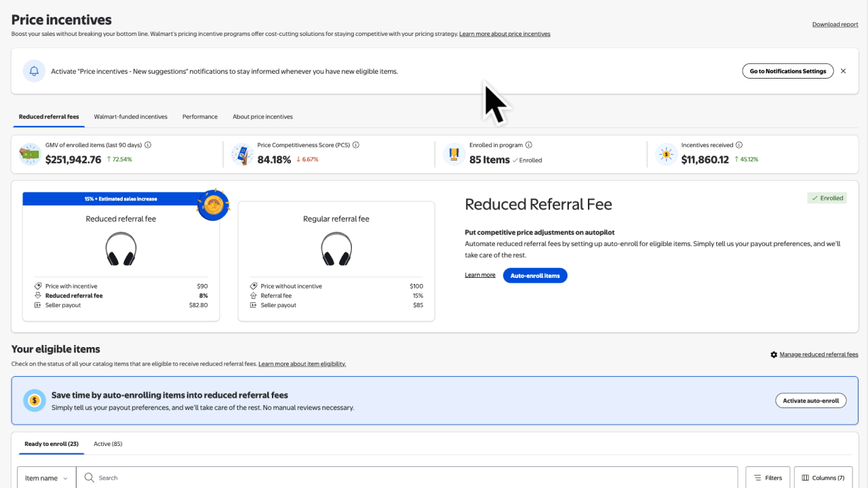
Task: Click Go to Notifications Settings button
Action: point(788,70)
